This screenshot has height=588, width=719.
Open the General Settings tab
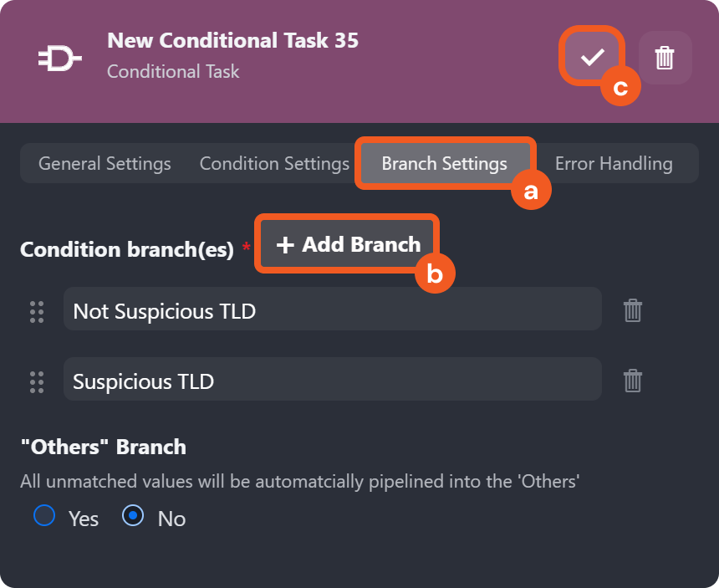click(105, 163)
